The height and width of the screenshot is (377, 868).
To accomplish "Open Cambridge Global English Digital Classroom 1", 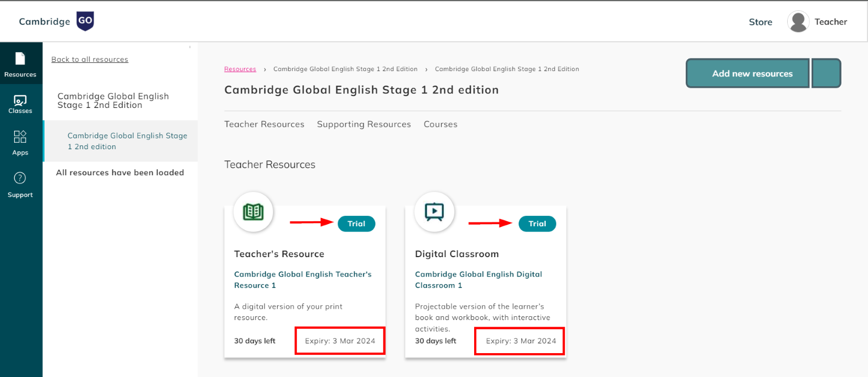I will [x=478, y=280].
